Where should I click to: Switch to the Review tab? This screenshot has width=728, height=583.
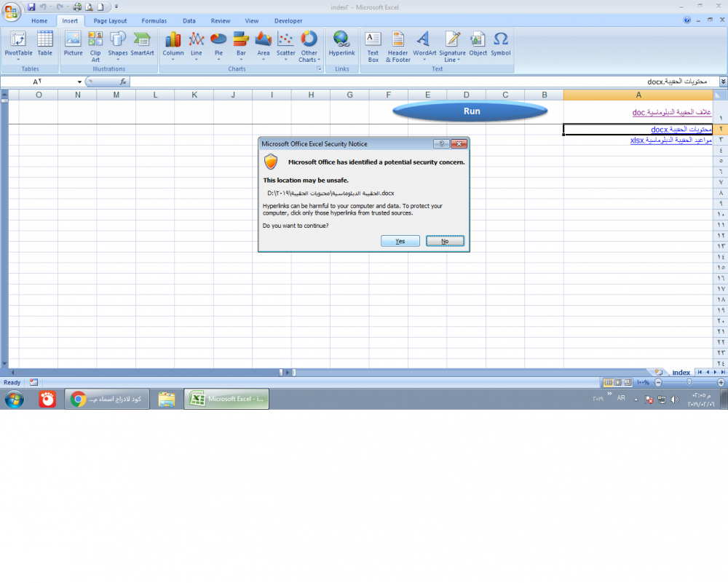click(x=221, y=21)
